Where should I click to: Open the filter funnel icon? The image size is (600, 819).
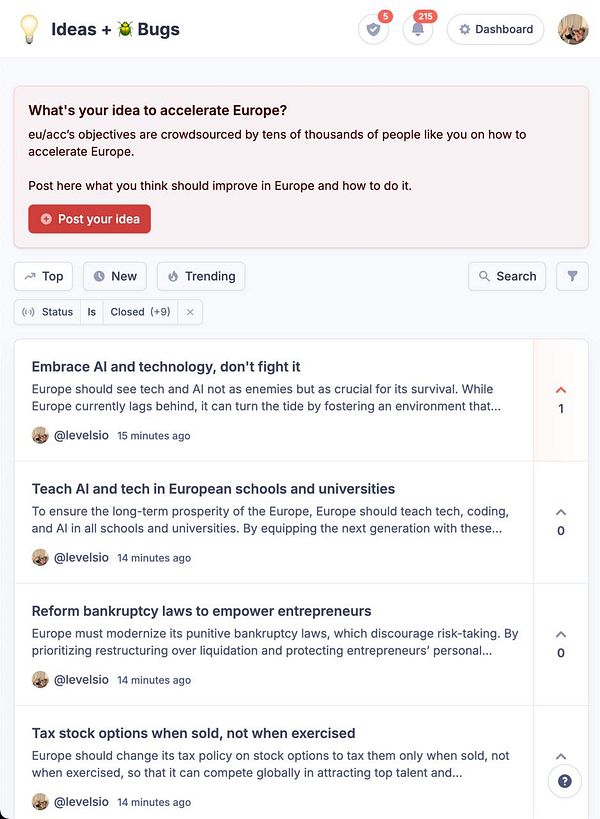[x=572, y=276]
